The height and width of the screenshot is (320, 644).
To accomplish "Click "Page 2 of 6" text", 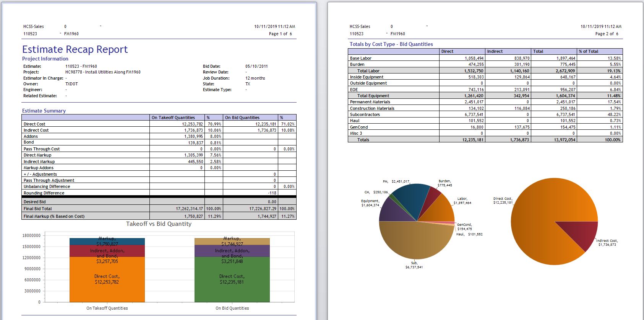I will click(607, 34).
